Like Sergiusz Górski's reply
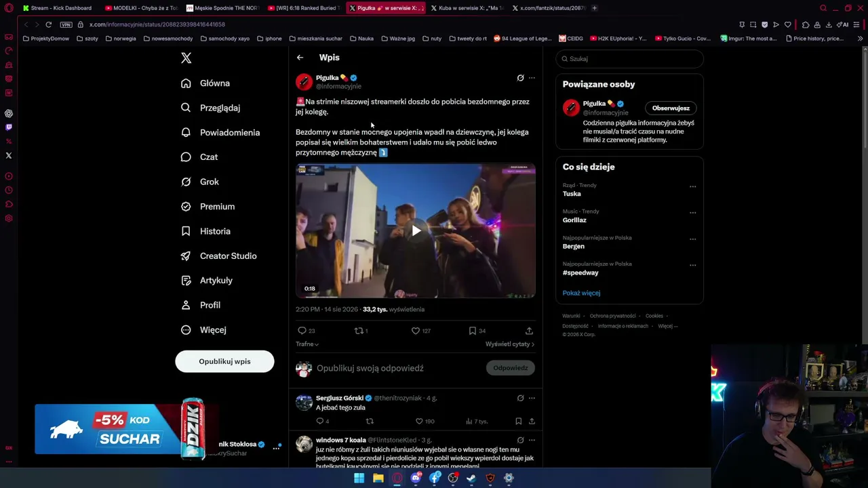 (x=425, y=422)
